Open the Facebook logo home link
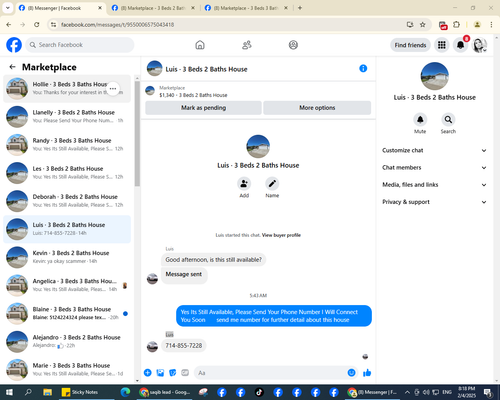This screenshot has width=500, height=400. (14, 45)
